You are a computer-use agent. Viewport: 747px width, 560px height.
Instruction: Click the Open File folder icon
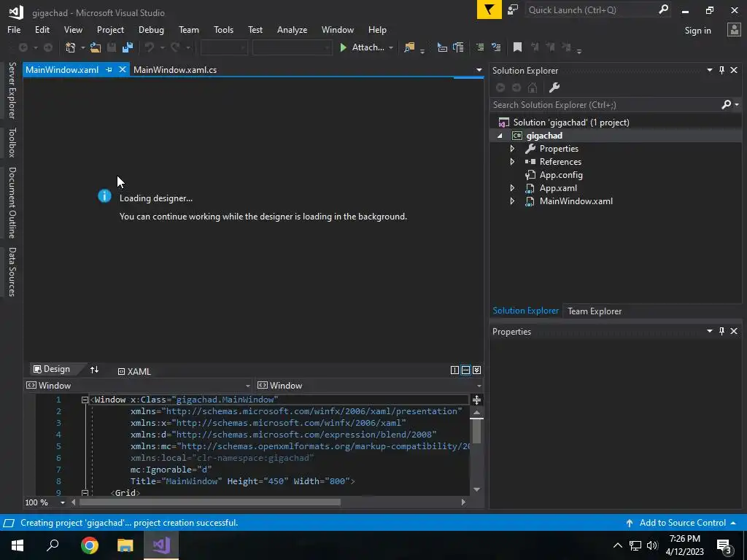pyautogui.click(x=96, y=47)
